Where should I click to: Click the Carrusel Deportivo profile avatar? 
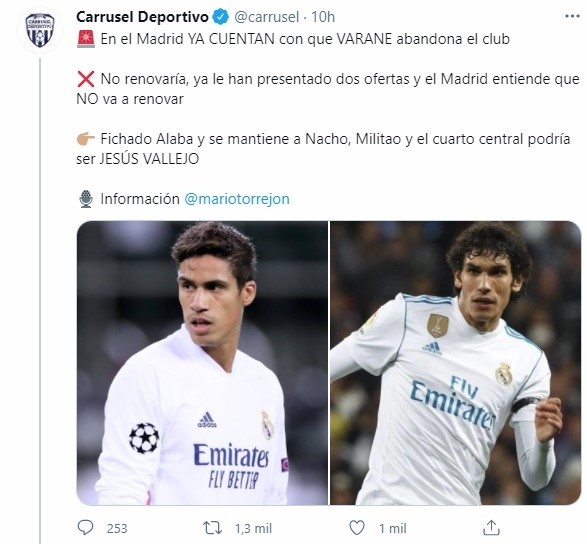pyautogui.click(x=40, y=30)
